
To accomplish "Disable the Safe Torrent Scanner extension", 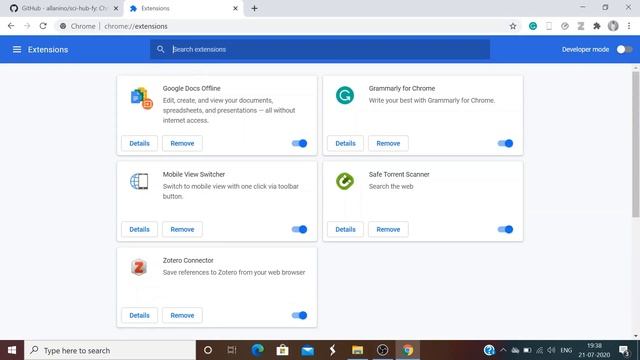I will pos(505,229).
